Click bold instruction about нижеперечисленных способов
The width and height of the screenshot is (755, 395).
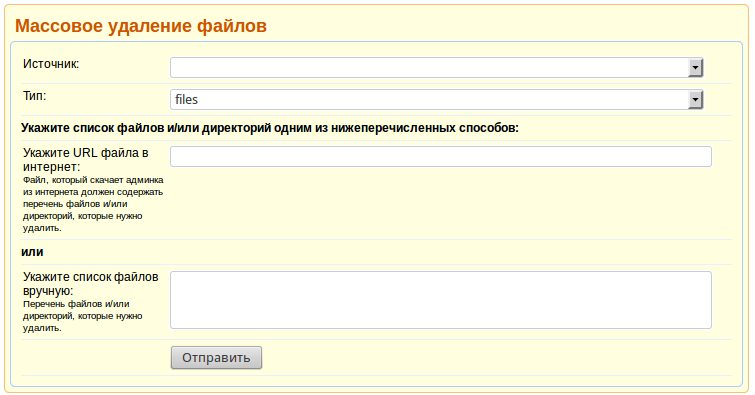(270, 128)
